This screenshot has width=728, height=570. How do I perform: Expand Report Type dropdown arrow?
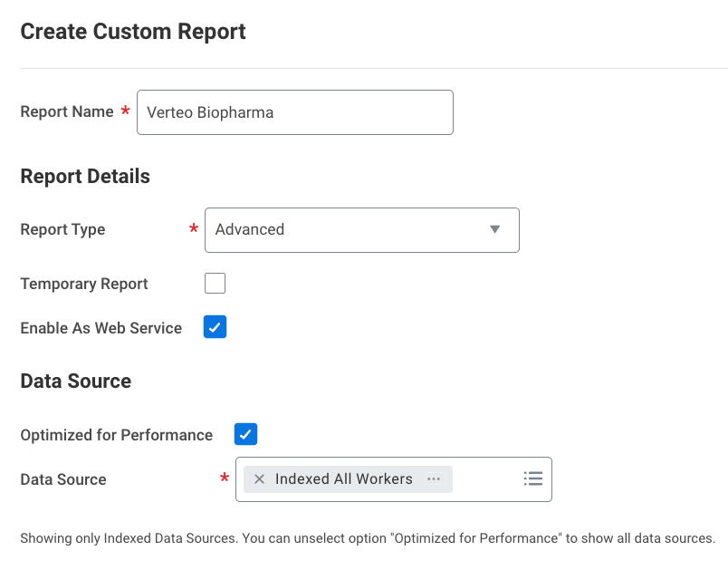(x=494, y=229)
